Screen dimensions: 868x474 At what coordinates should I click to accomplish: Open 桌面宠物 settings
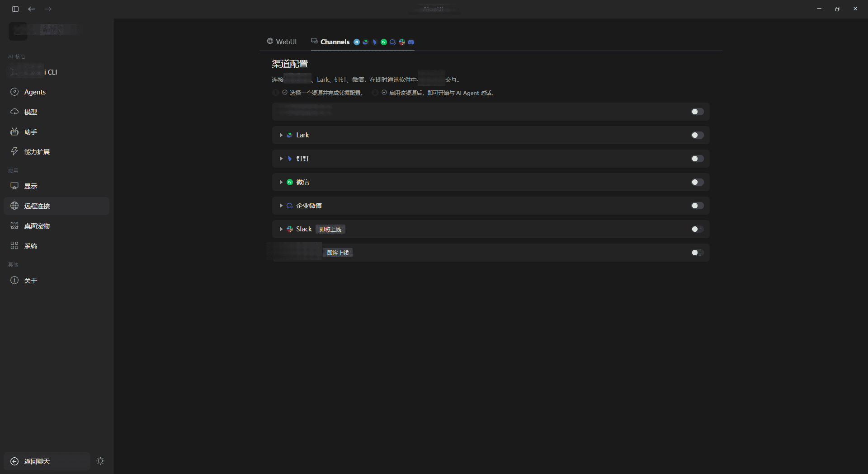point(57,226)
